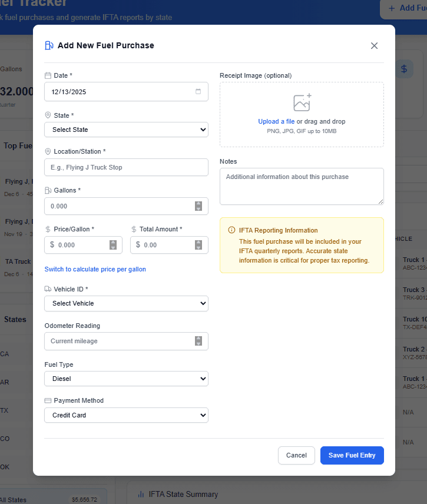Screen dimensions: 427x504
Task: Open the Select State dropdown
Action: click(126, 129)
